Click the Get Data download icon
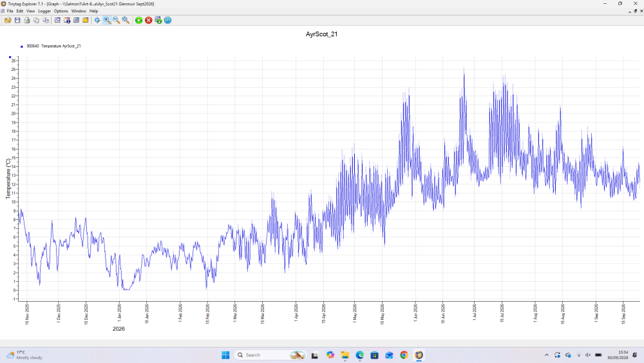Screen dimensions: 644x363 pyautogui.click(x=158, y=20)
